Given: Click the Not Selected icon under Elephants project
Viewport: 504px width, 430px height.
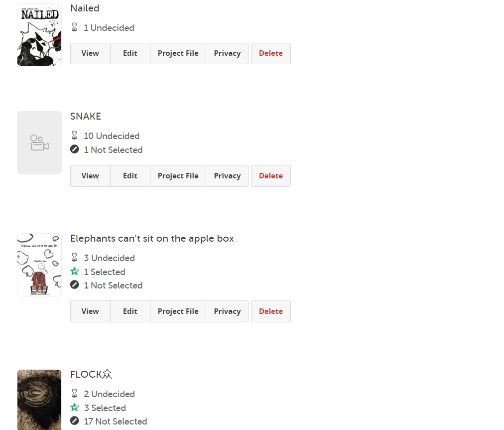Looking at the screenshot, I should coord(75,285).
